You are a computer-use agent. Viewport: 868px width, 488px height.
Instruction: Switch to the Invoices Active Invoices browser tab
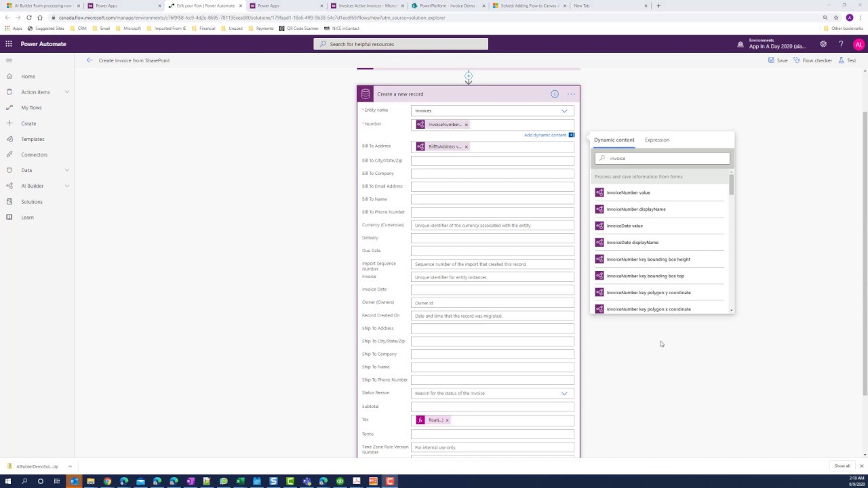(x=368, y=5)
